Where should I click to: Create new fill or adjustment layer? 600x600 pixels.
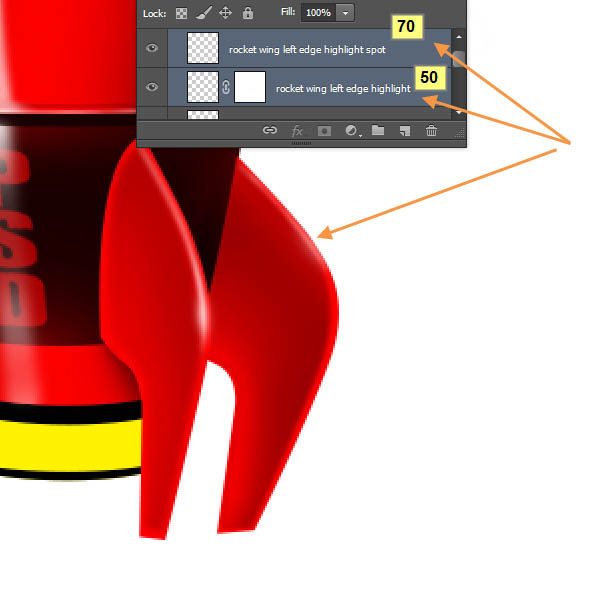point(351,130)
